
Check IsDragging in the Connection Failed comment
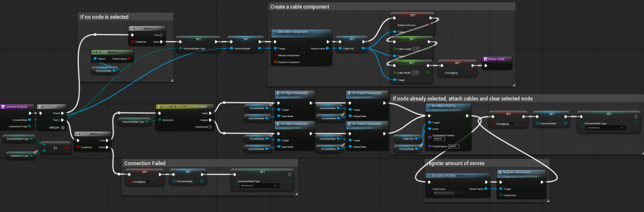point(148,181)
